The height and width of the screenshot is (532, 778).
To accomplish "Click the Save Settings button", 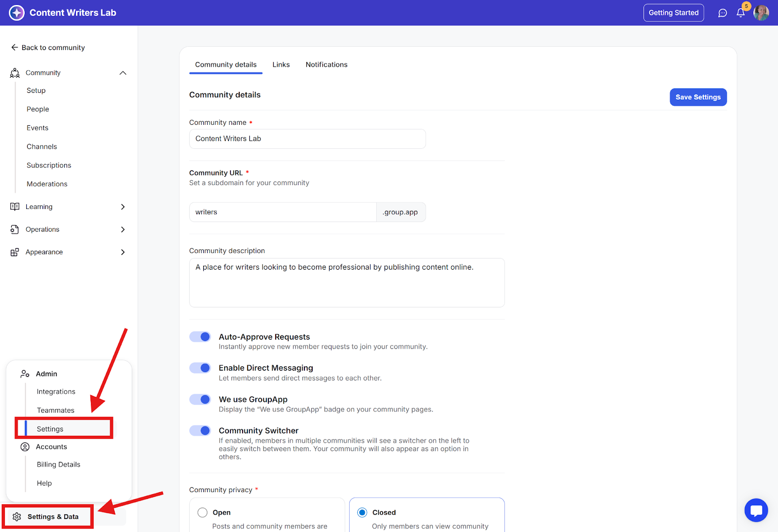I will [x=698, y=97].
